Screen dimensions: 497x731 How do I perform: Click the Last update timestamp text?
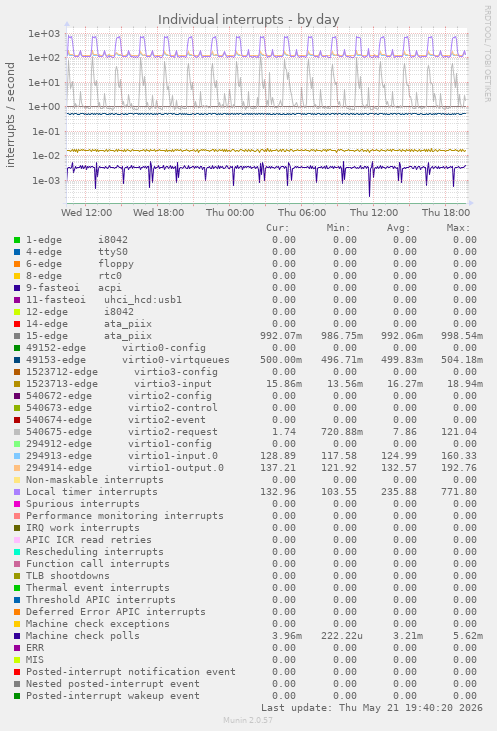point(372,708)
